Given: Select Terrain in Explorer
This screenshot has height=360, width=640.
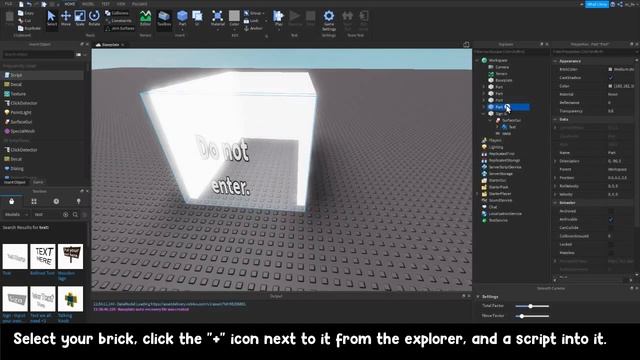Looking at the screenshot, I should pos(498,74).
